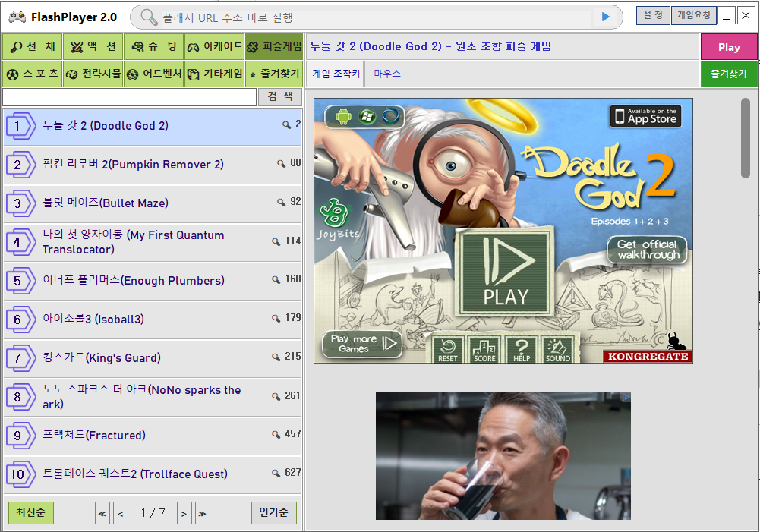Viewport: 760px width, 532px height.
Task: Select the 아케이드 arcade category
Action: [214, 46]
